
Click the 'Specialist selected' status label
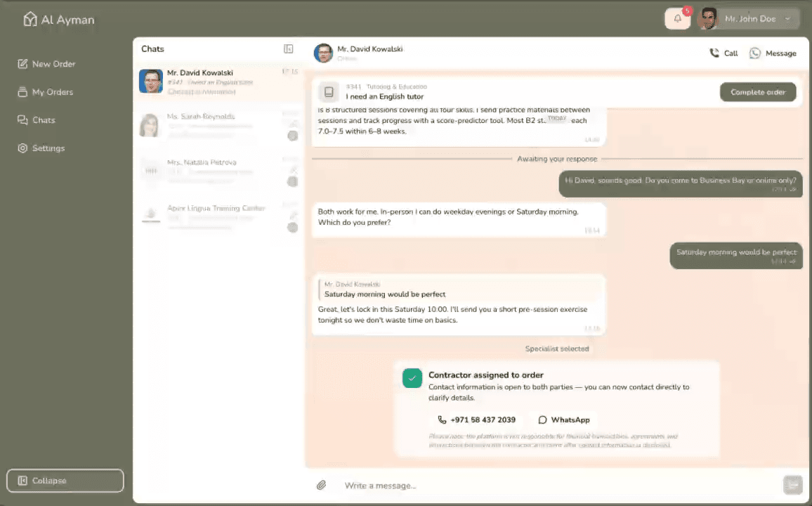pyautogui.click(x=557, y=349)
